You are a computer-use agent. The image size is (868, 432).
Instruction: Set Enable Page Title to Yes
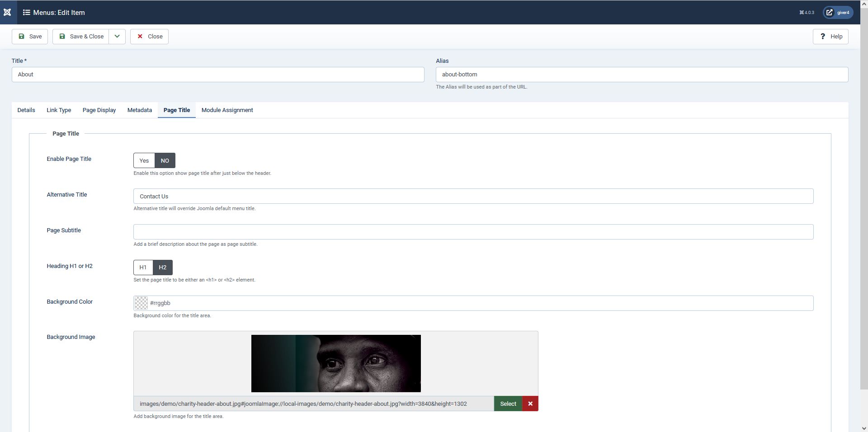coord(144,161)
